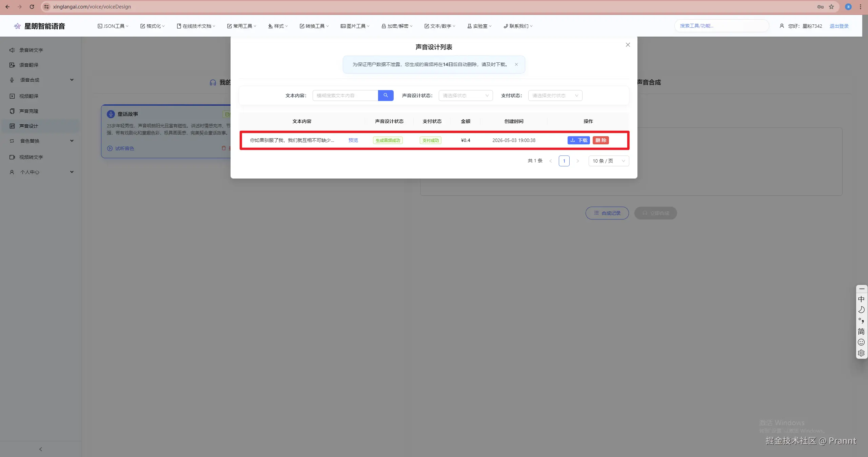Open the 预览 link for the record
This screenshot has height=457, width=868.
coord(353,140)
